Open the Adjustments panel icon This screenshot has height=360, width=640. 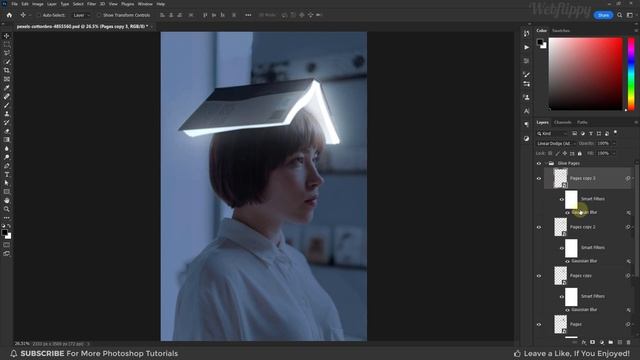527,138
